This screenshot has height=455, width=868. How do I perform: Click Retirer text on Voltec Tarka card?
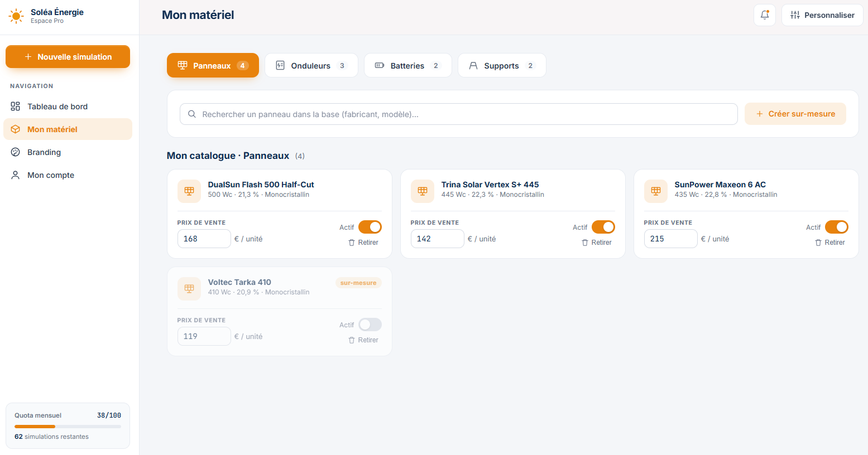click(368, 340)
